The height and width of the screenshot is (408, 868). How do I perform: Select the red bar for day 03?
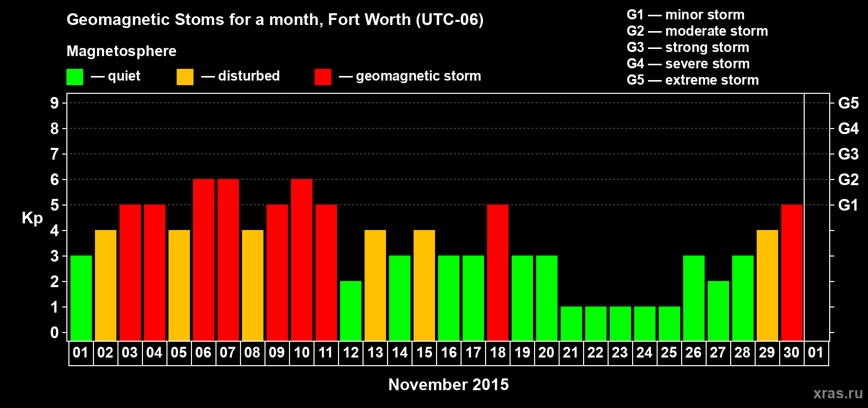(130, 272)
